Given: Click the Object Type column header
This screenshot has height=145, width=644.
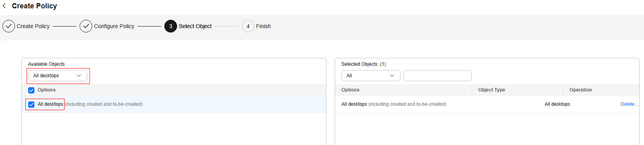Looking at the screenshot, I should click(x=492, y=90).
